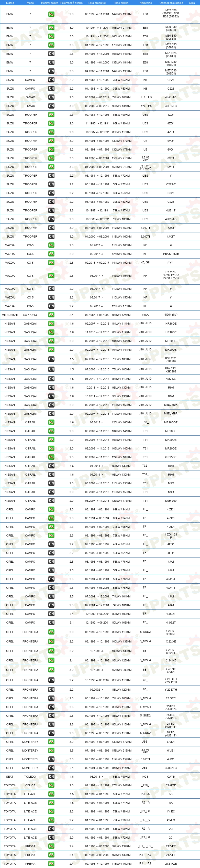
Task: Click petrol icon in TOYOTA CELICA row
Action: click(x=51, y=785)
